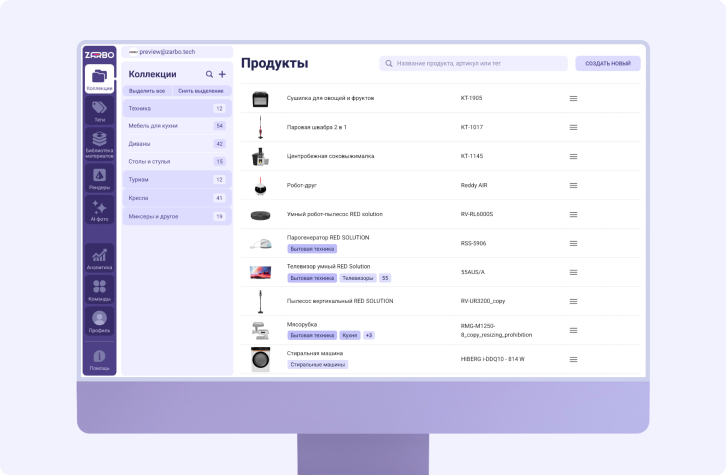Image resolution: width=726 pixels, height=475 pixels.
Task: Open Аналитика chart icon
Action: (x=99, y=258)
